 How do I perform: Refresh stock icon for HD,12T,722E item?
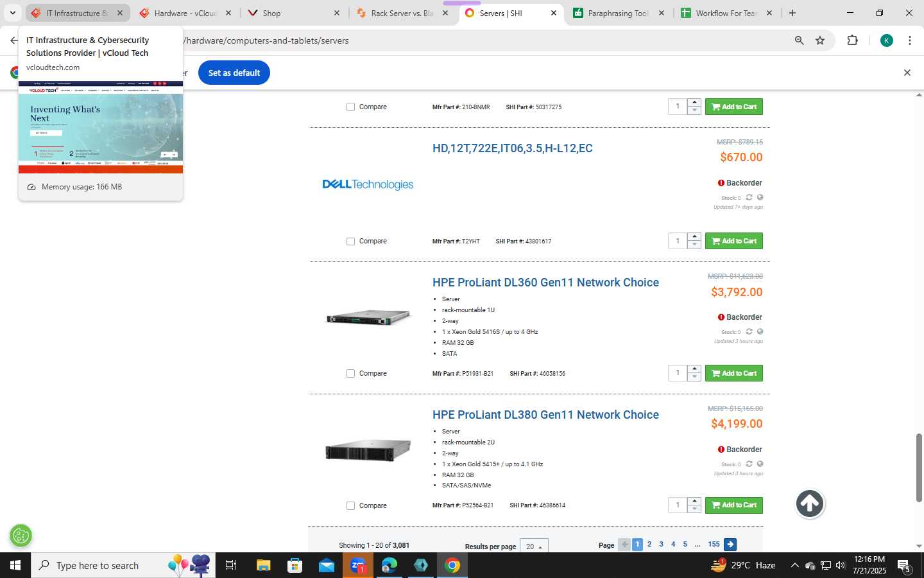[749, 198]
